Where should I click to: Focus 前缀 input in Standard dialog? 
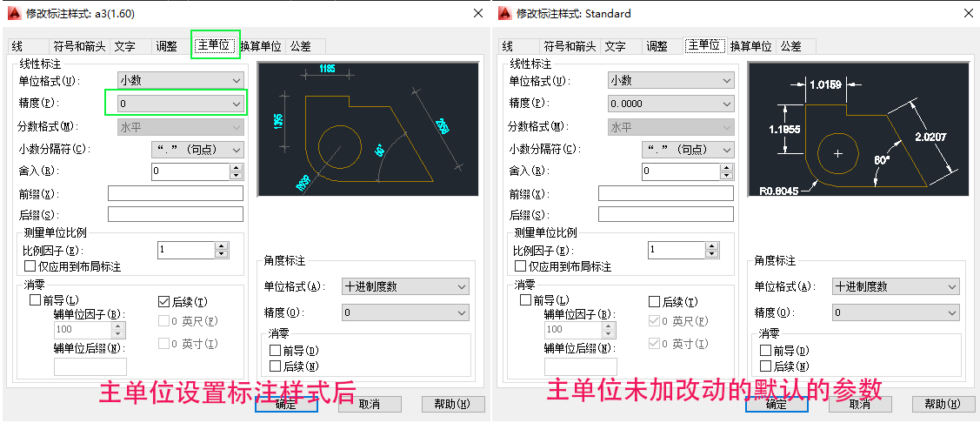click(x=665, y=192)
